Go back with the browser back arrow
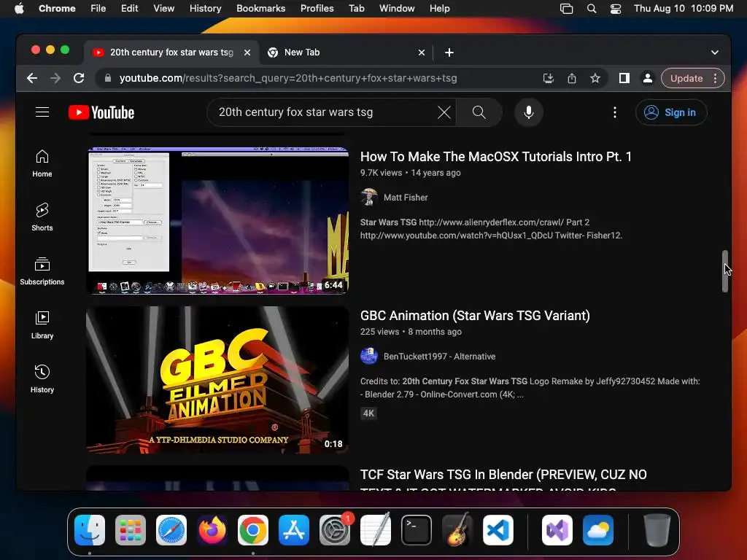This screenshot has height=560, width=747. [32, 78]
